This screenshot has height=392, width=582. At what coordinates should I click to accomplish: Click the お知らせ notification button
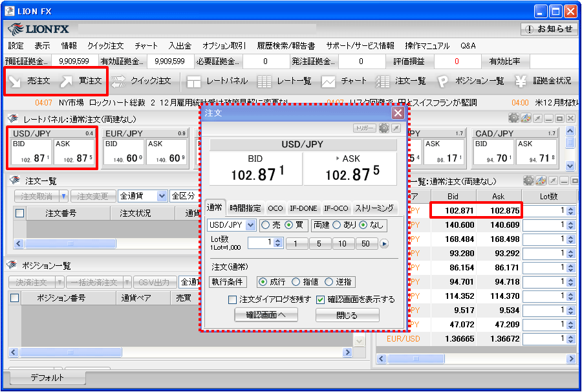coord(549,29)
